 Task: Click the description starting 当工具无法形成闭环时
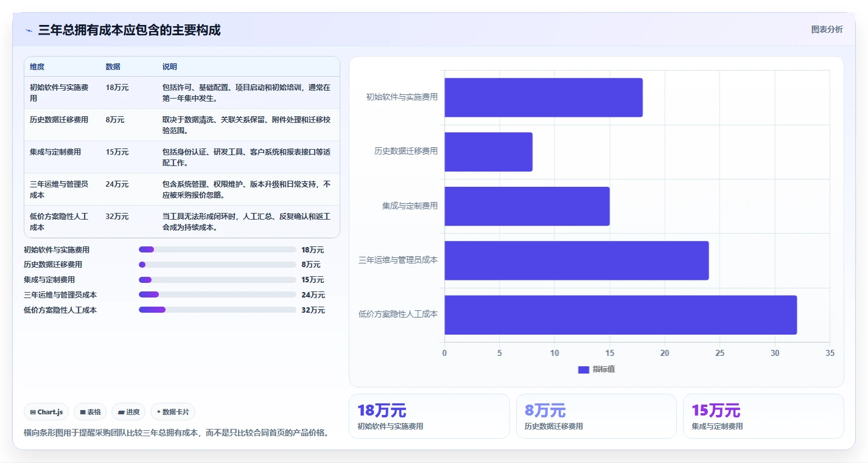click(x=247, y=221)
